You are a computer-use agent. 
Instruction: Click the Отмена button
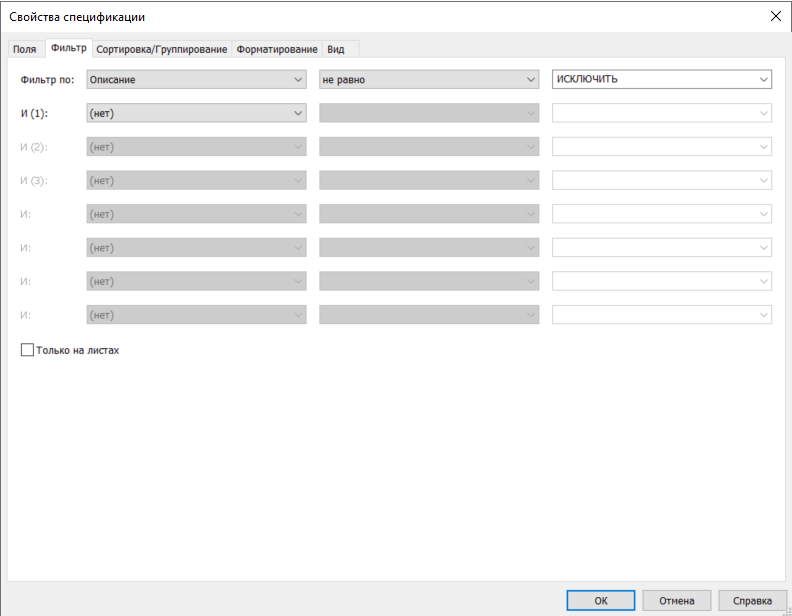click(x=676, y=600)
